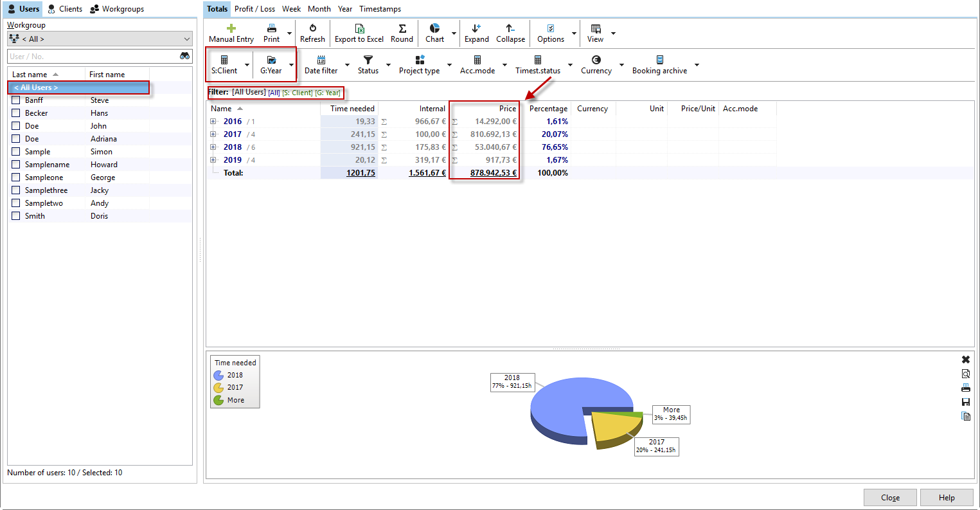Expand the 2018 year row
Screen dimensions: 980x510
tap(213, 147)
